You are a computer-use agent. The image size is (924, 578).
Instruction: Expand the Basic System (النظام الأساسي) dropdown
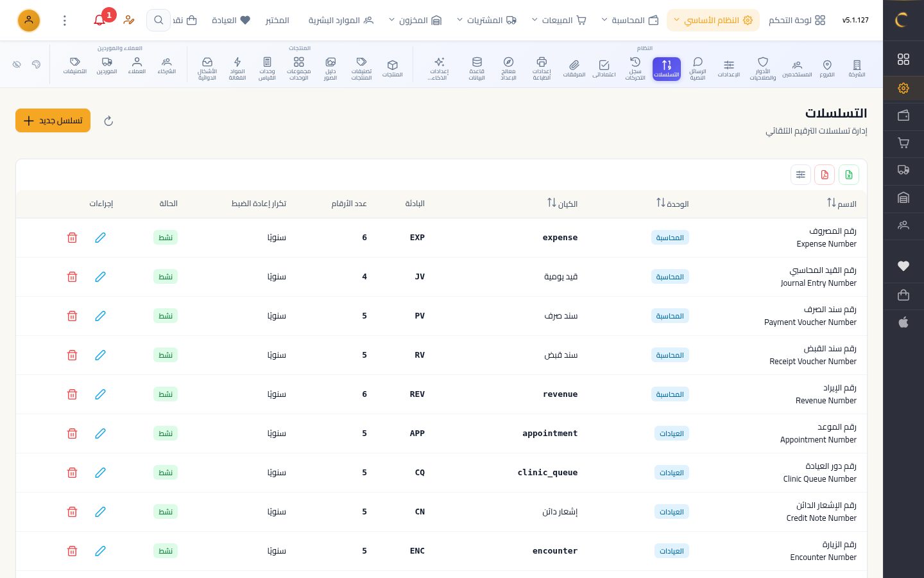point(713,21)
